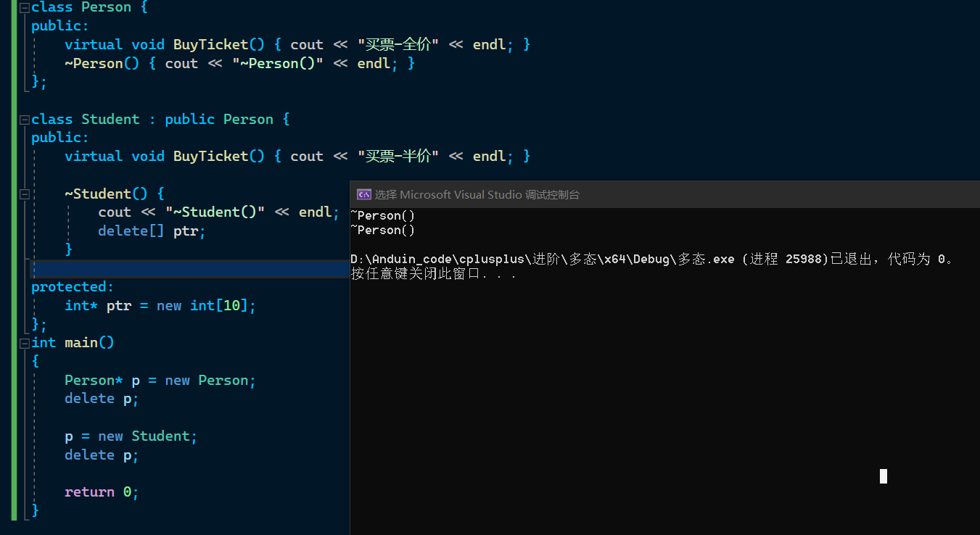Click the '按任意键关闭此窗口' console message
This screenshot has height=535, width=980.
point(415,274)
